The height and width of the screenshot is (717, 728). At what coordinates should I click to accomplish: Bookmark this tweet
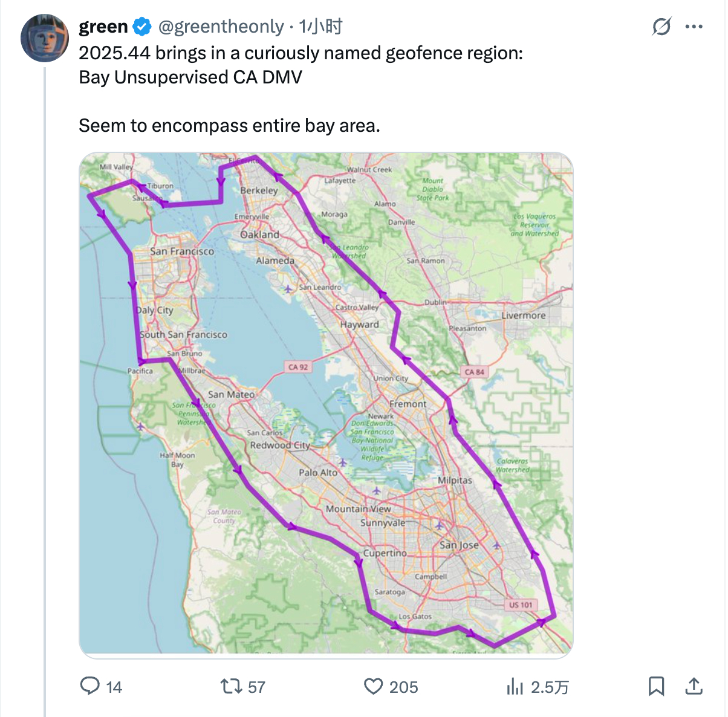656,686
